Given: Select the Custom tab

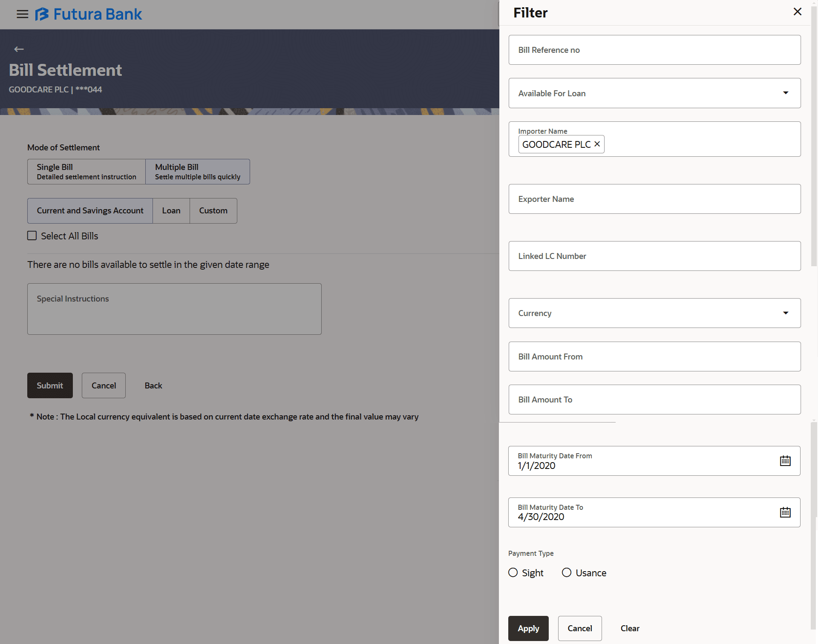Looking at the screenshot, I should click(x=213, y=211).
